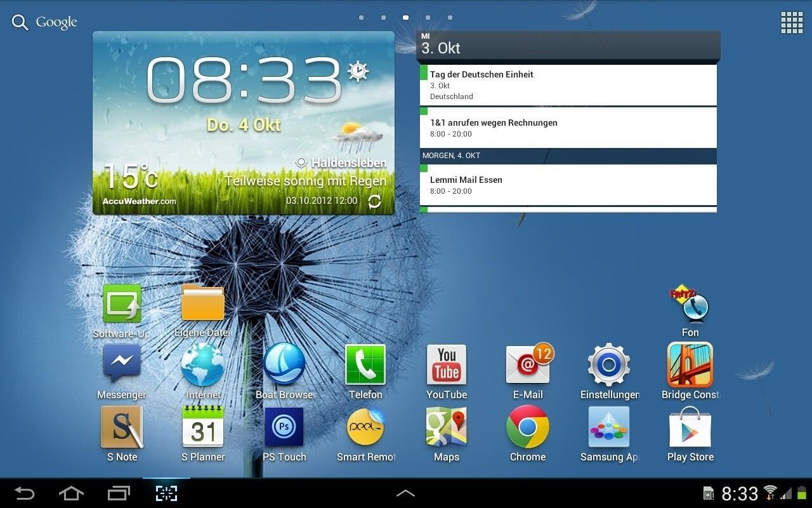
Task: Open the S Note app
Action: click(x=122, y=427)
